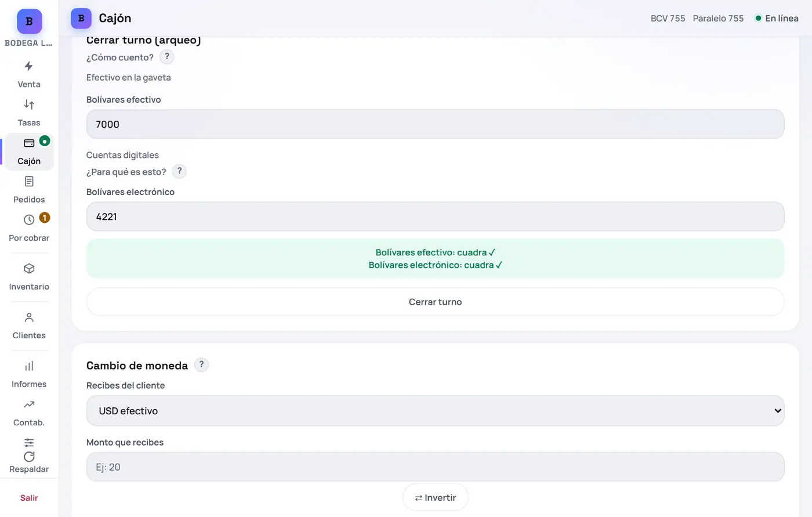Open help beside Cambio de moneda
This screenshot has height=517, width=812.
click(201, 365)
